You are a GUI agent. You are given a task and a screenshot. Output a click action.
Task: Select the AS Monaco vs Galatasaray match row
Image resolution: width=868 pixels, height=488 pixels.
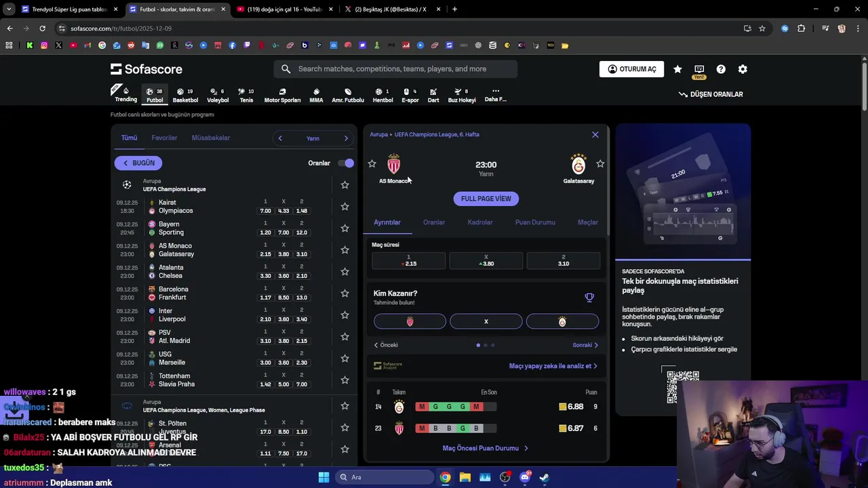[234, 249]
